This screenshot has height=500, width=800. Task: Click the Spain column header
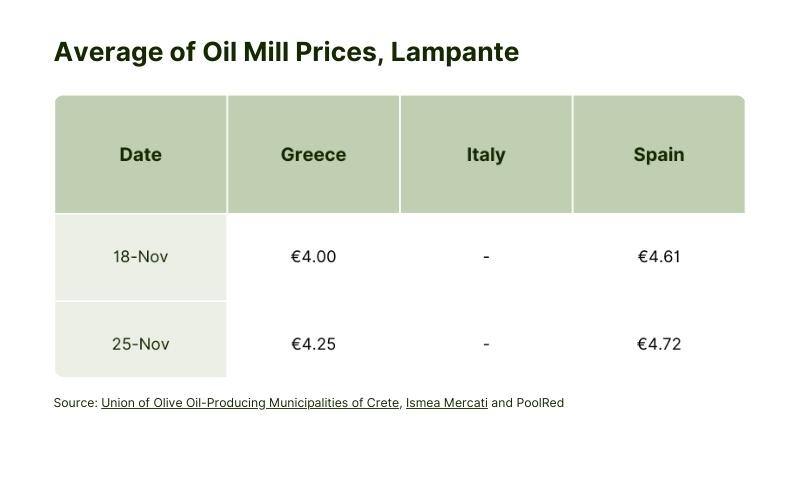coord(659,154)
